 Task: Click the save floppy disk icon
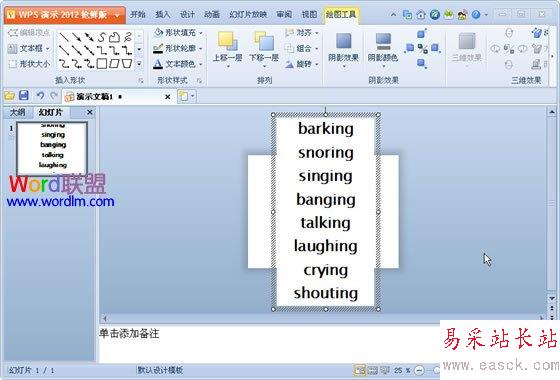(x=24, y=95)
